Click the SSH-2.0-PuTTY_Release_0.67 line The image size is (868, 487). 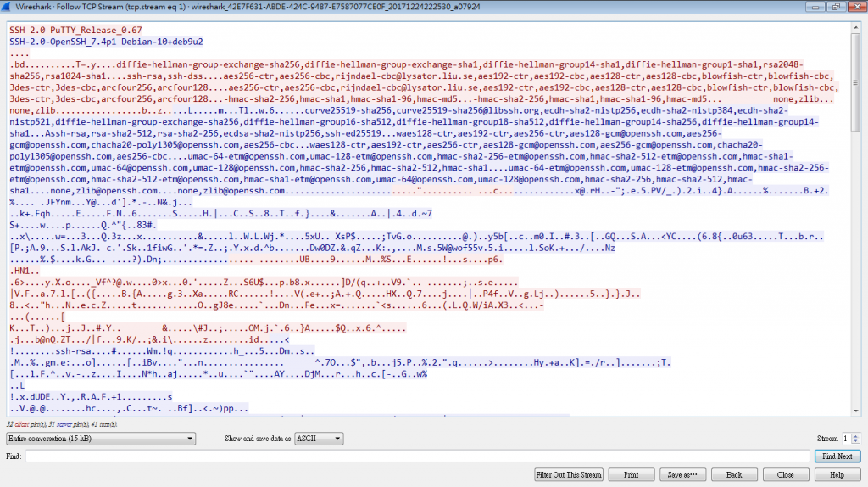(75, 30)
